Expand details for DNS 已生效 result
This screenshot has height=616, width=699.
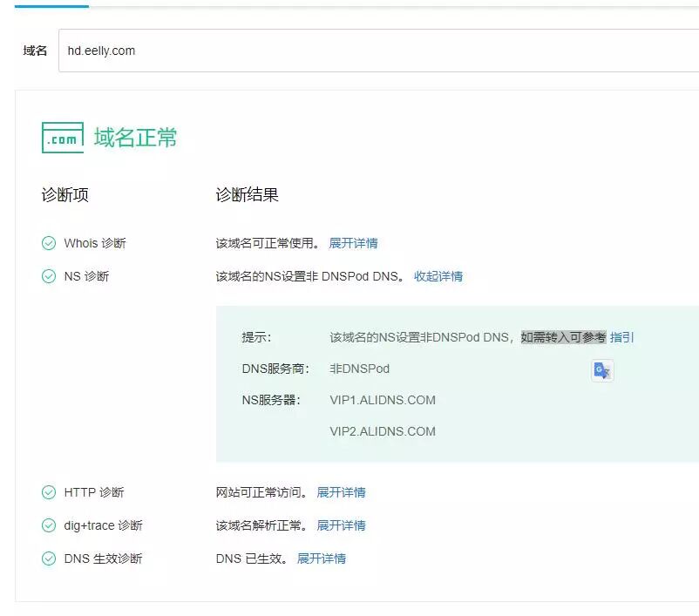click(322, 558)
